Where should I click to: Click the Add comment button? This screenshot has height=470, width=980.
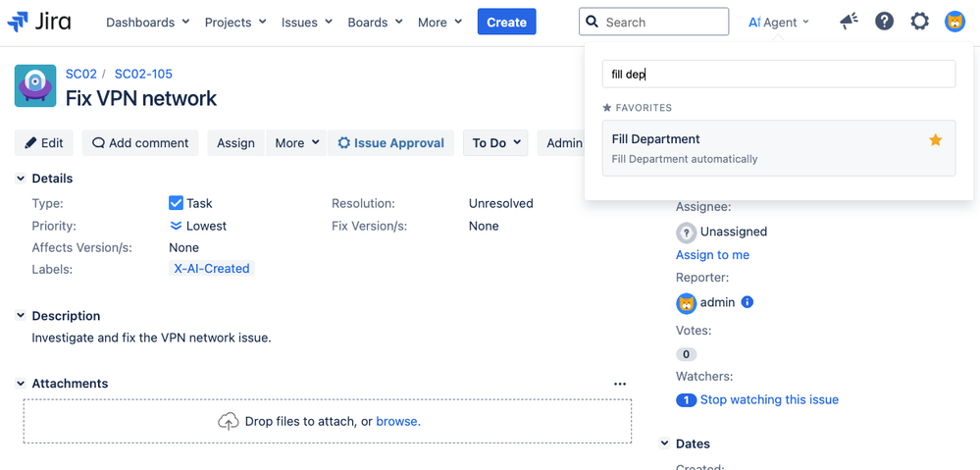140,143
